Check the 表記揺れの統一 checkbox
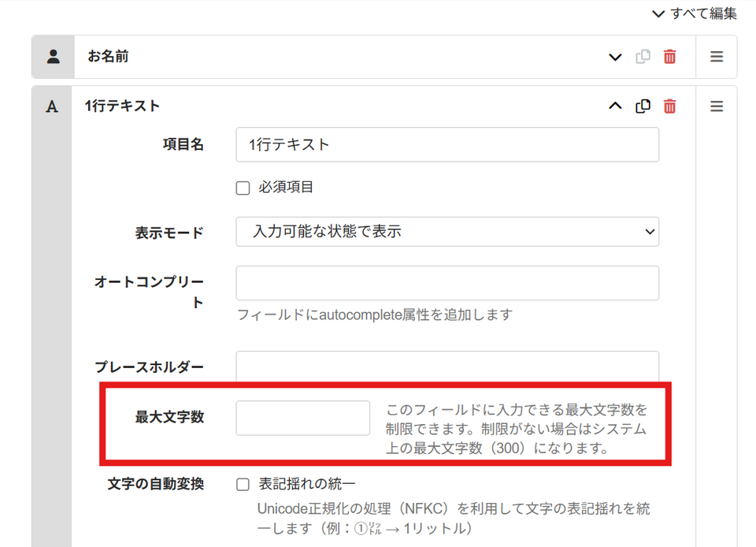Image resolution: width=756 pixels, height=547 pixels. (x=243, y=485)
